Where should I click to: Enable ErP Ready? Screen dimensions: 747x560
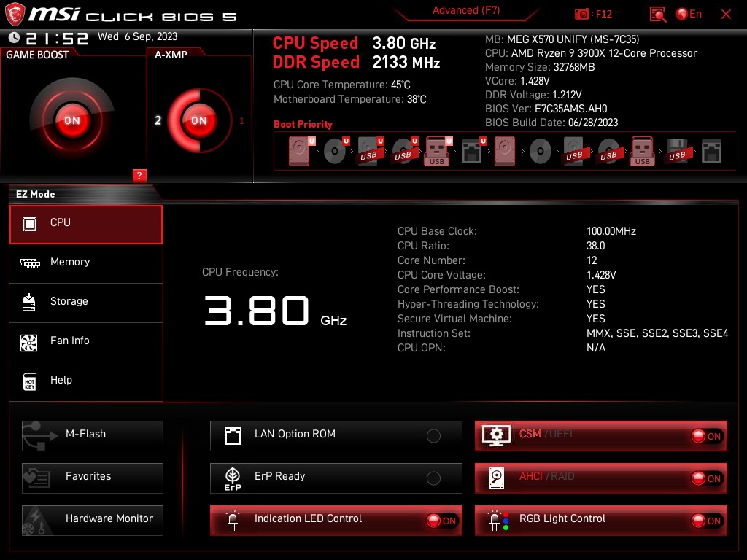coord(336,478)
